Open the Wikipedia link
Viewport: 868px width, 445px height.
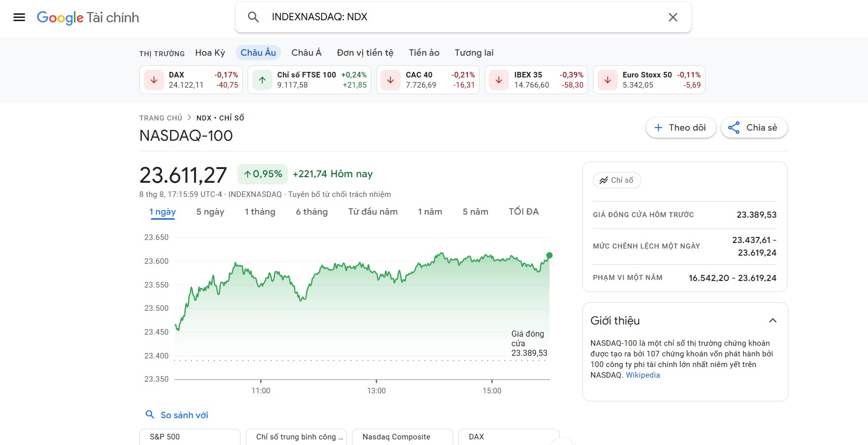point(643,375)
